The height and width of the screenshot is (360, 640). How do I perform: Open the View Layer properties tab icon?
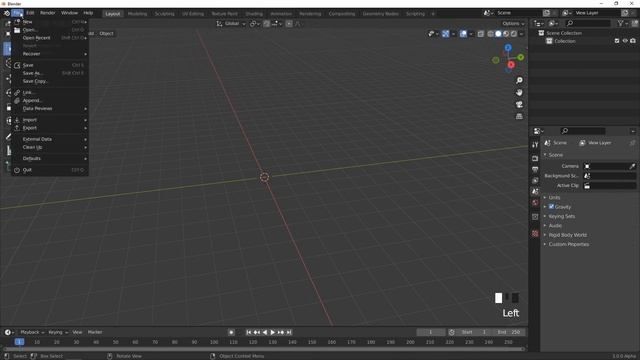pos(535,180)
